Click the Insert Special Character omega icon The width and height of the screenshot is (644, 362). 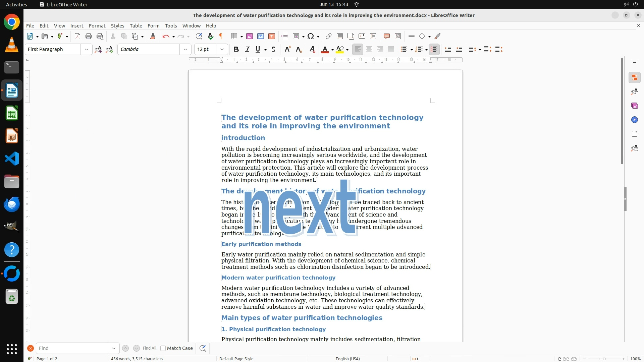click(x=311, y=36)
